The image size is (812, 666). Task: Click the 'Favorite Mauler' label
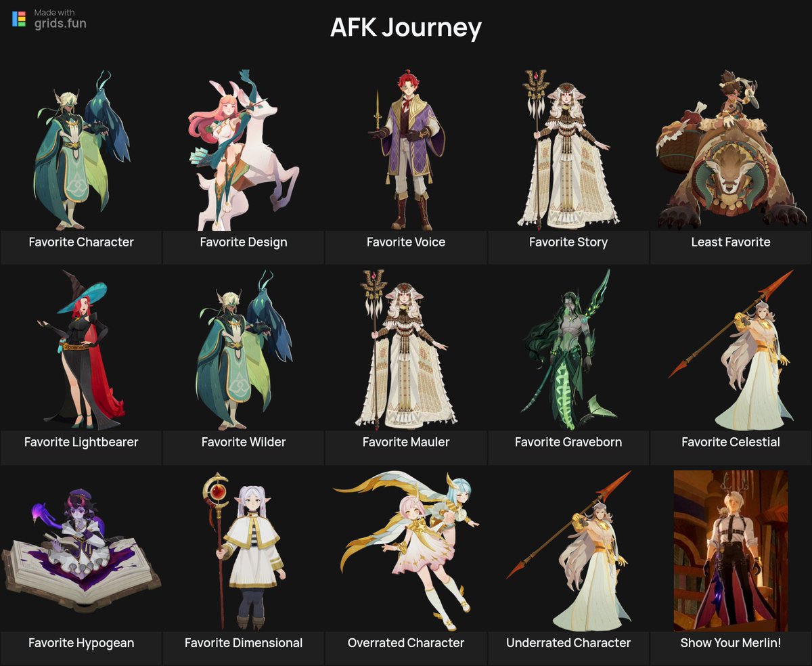406,443
